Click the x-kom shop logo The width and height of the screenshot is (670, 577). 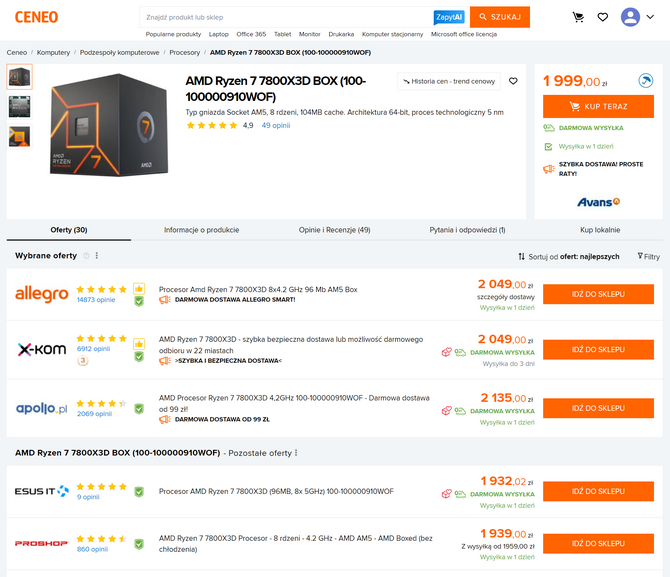[41, 350]
